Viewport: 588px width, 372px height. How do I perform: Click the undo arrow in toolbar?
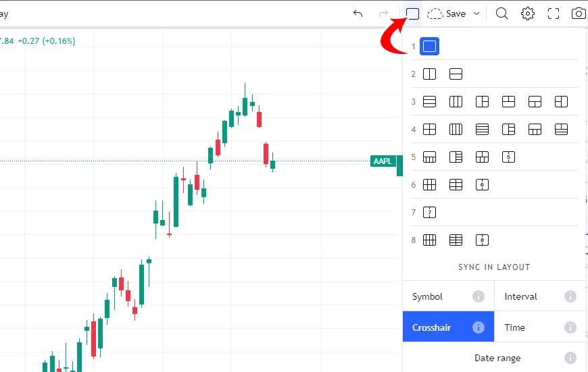358,14
